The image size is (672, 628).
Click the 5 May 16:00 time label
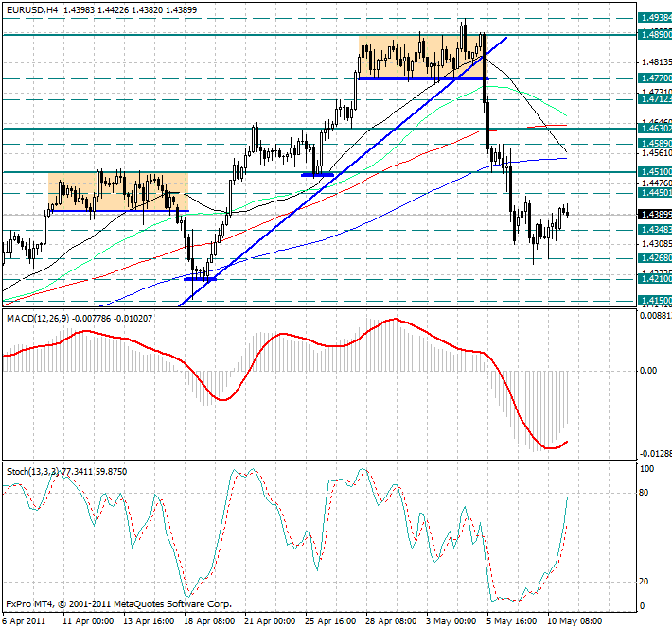[x=512, y=620]
